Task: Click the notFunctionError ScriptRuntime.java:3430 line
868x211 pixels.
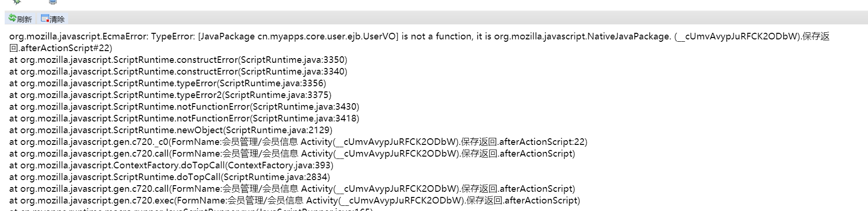Action: 184,106
